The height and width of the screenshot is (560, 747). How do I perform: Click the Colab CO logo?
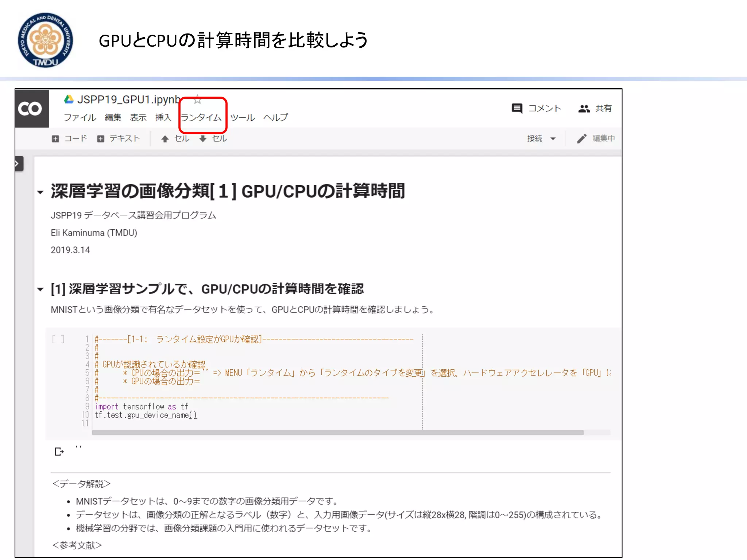31,108
